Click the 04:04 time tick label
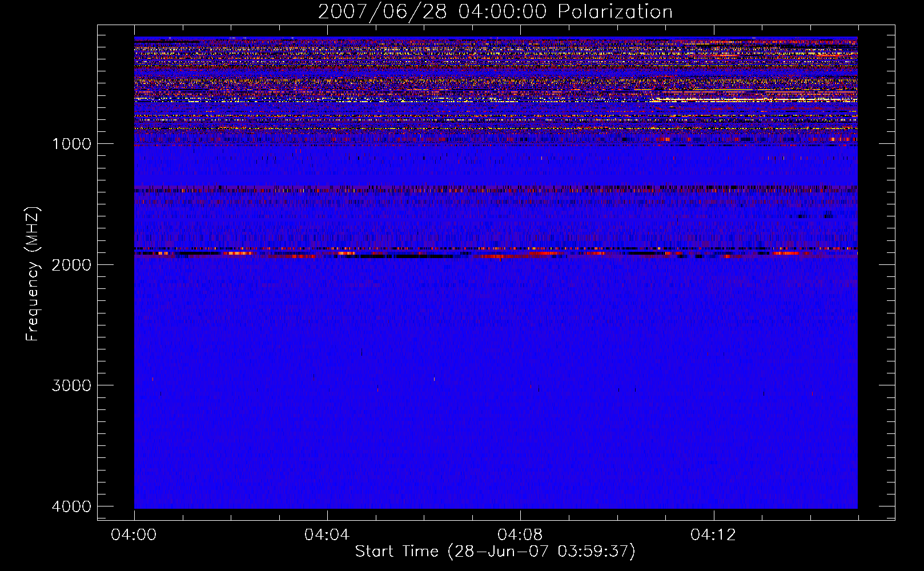The height and width of the screenshot is (571, 924). tap(327, 535)
